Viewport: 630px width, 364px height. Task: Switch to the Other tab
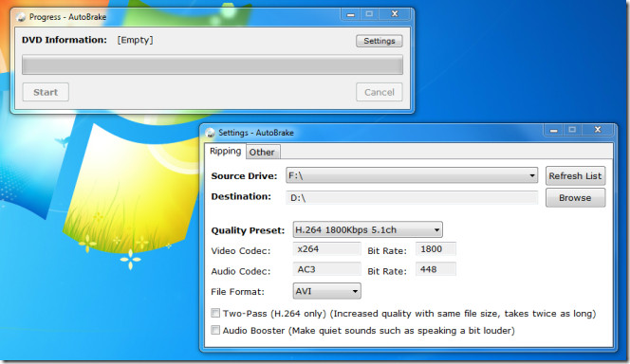point(262,153)
